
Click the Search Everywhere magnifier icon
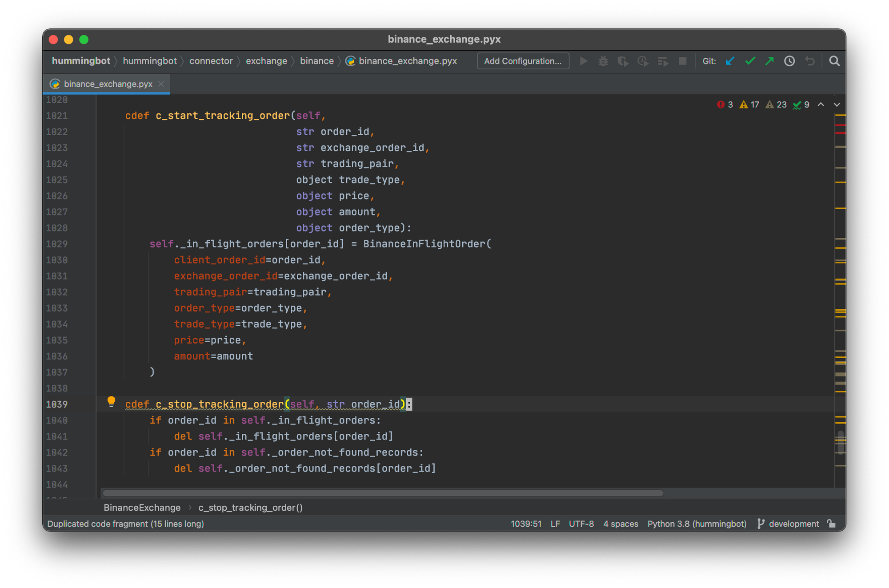(834, 61)
